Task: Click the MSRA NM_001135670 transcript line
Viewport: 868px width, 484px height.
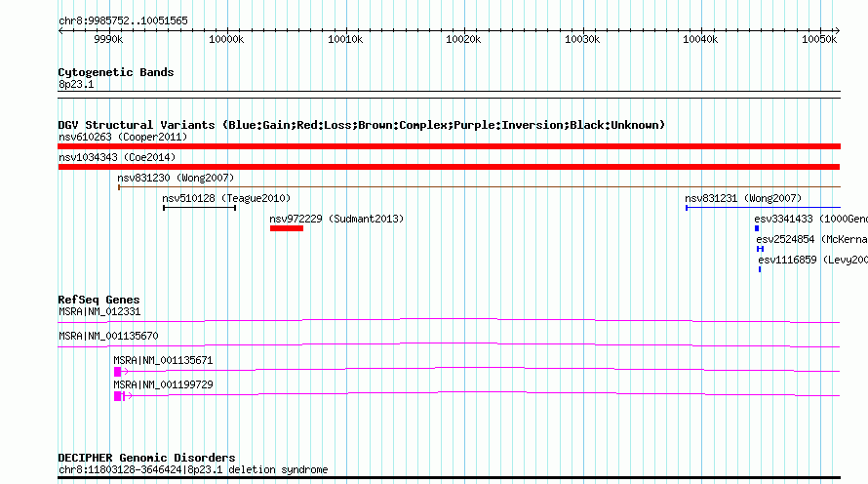Action: pyautogui.click(x=449, y=345)
